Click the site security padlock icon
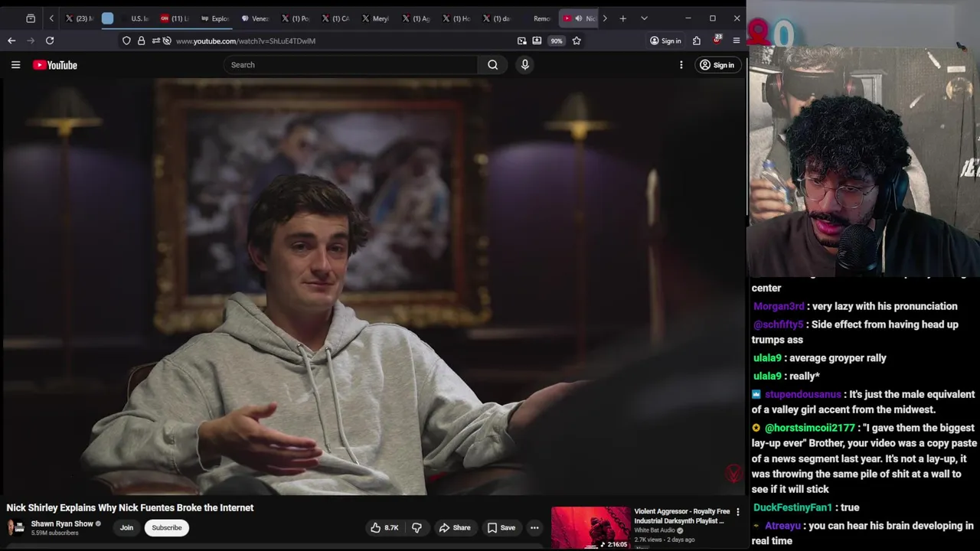 click(x=142, y=41)
